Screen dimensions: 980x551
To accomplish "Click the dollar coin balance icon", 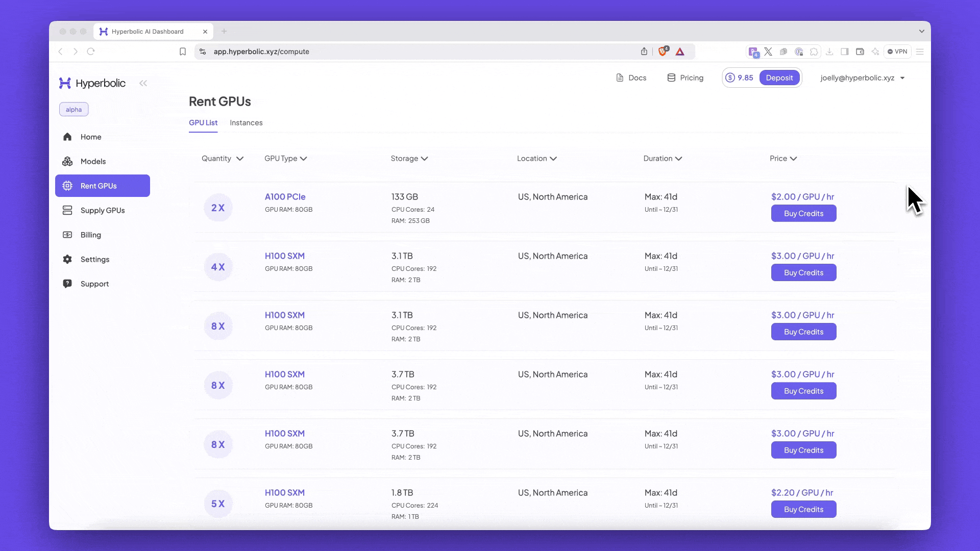I will click(x=730, y=78).
